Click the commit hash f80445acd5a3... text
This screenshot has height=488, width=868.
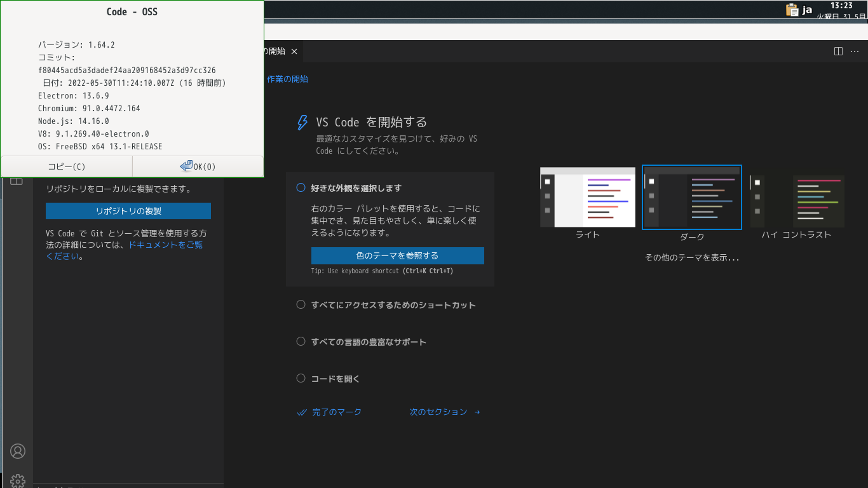tap(127, 70)
